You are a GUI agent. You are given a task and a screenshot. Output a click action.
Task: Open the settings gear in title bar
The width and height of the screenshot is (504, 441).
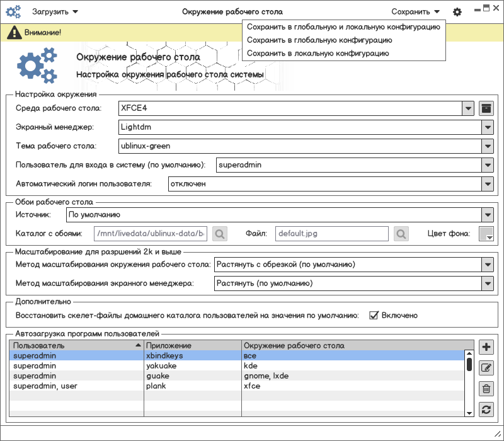coord(457,12)
